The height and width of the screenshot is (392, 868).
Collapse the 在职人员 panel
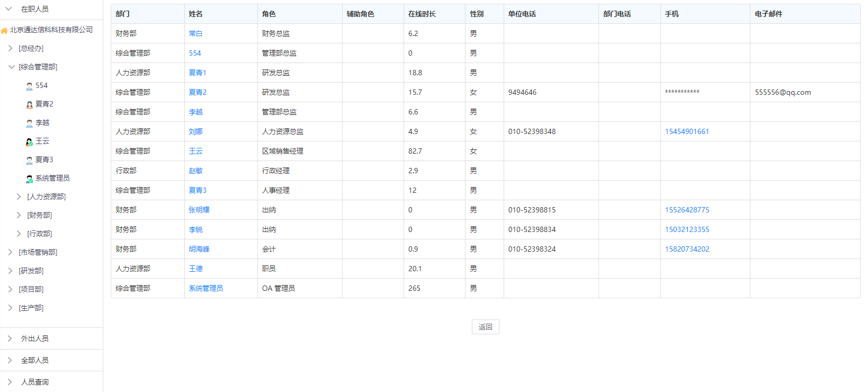(8, 9)
